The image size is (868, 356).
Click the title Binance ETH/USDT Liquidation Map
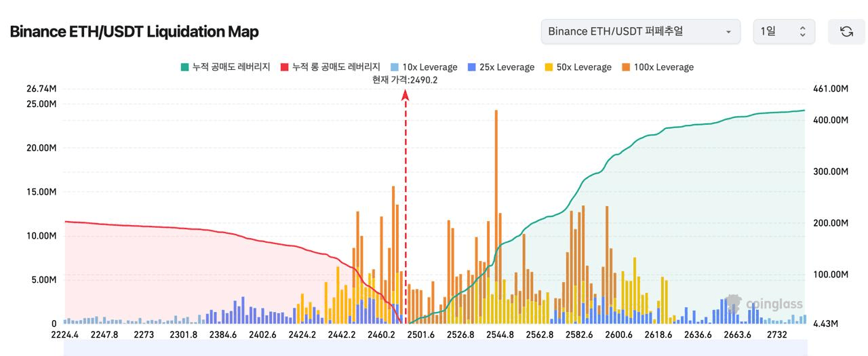coord(134,31)
